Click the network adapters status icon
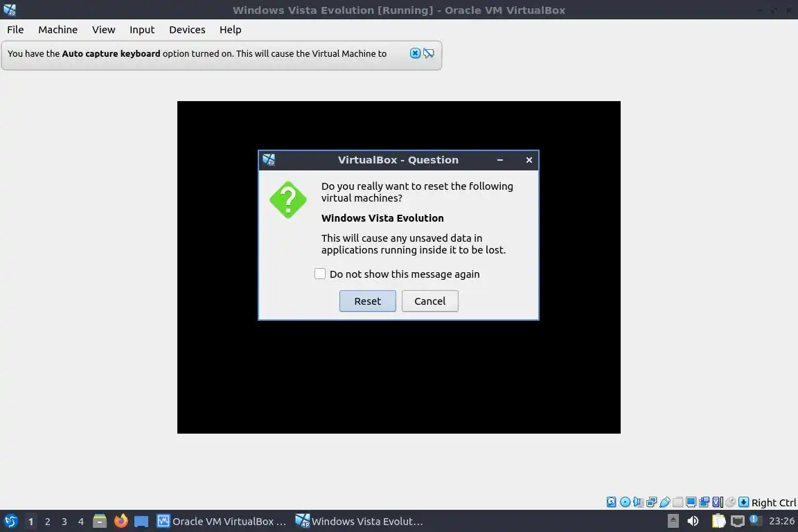Image resolution: width=798 pixels, height=532 pixels. [651, 502]
